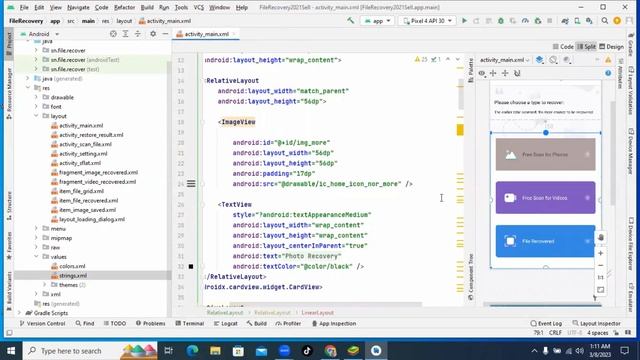
Task: Click the pan hand tool icon
Action: pos(601,238)
